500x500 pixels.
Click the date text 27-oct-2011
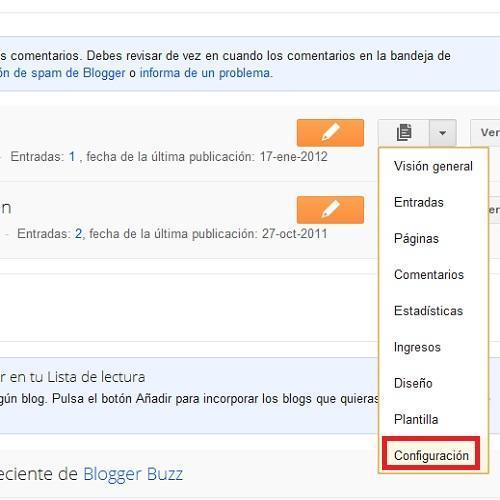[x=295, y=234]
